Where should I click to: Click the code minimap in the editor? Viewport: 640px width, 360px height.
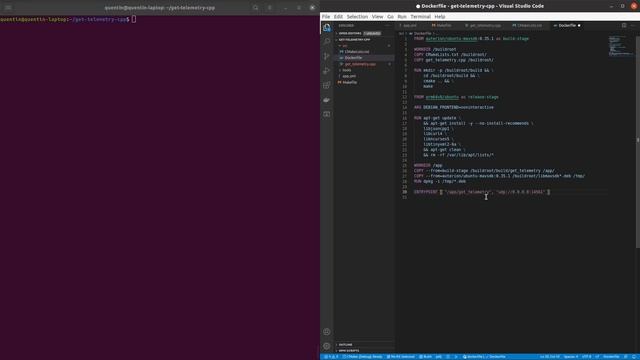[620, 46]
